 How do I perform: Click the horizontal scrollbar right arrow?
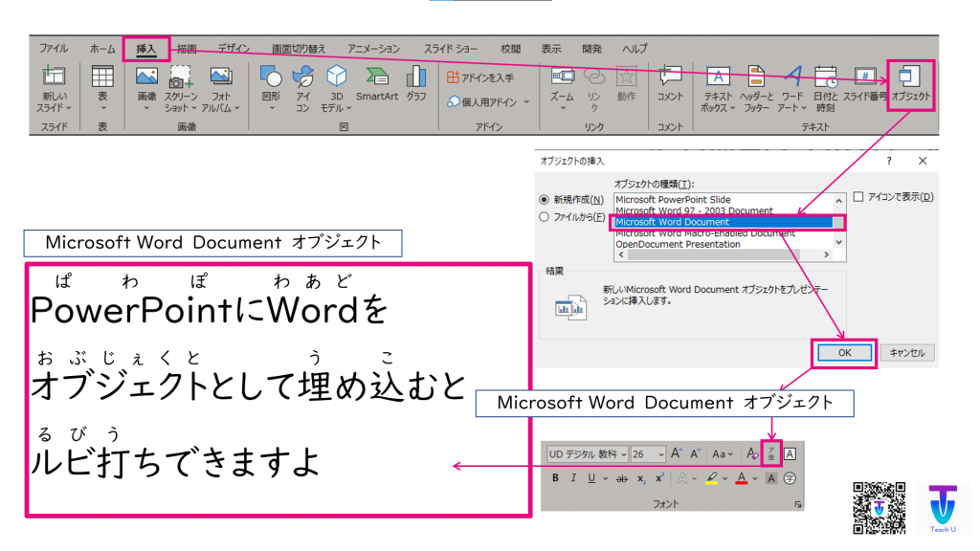coord(826,254)
